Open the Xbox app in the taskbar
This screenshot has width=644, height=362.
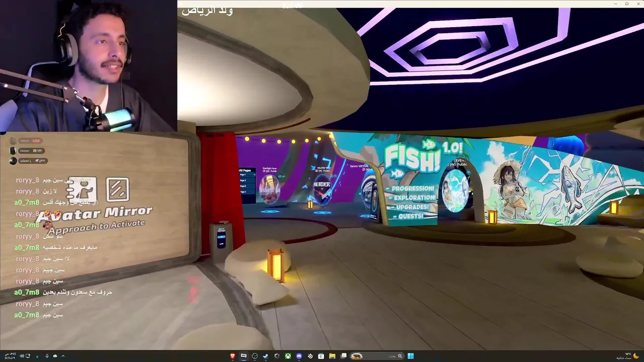tap(288, 356)
